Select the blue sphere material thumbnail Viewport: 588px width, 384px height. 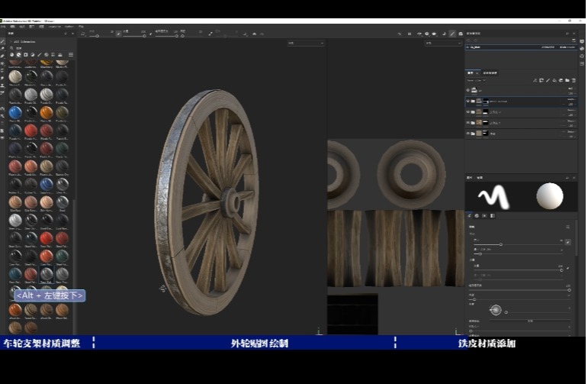pyautogui.click(x=15, y=112)
